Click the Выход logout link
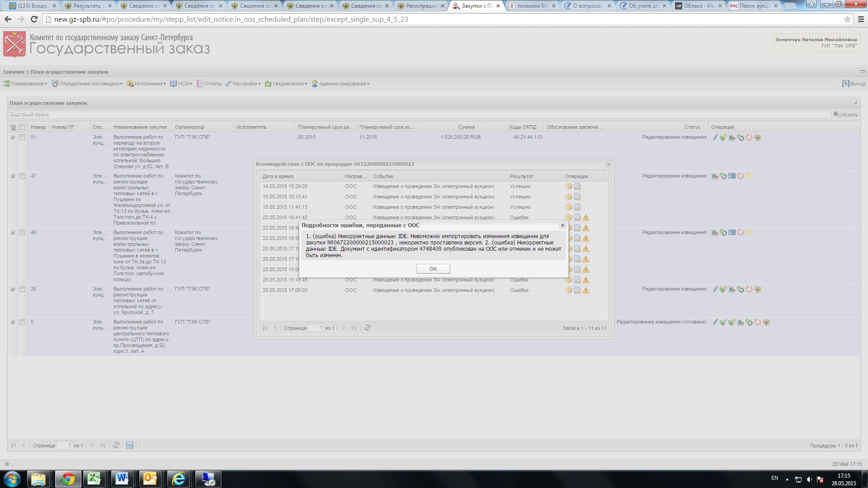Screen dimensions: 868x488 click(854, 84)
